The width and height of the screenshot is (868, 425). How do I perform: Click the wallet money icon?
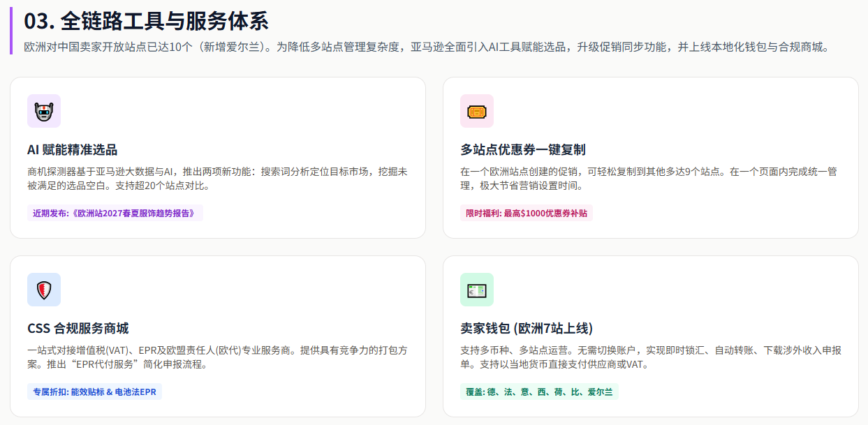pyautogui.click(x=477, y=290)
